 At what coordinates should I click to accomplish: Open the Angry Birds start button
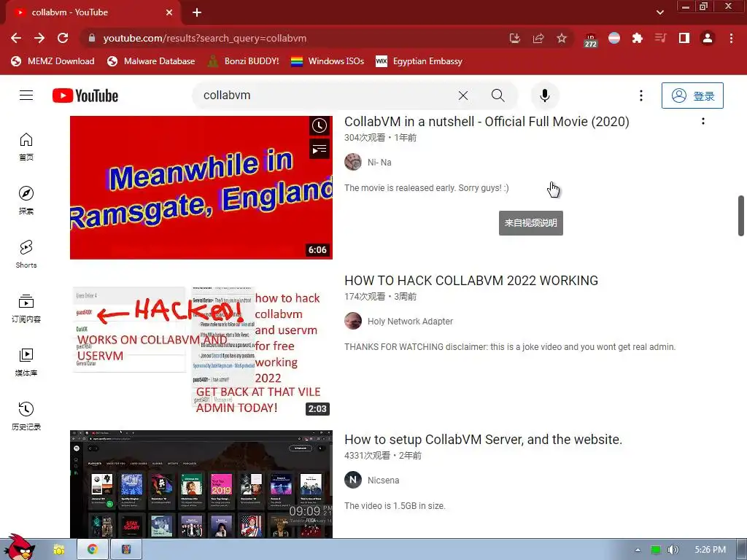coord(20,548)
